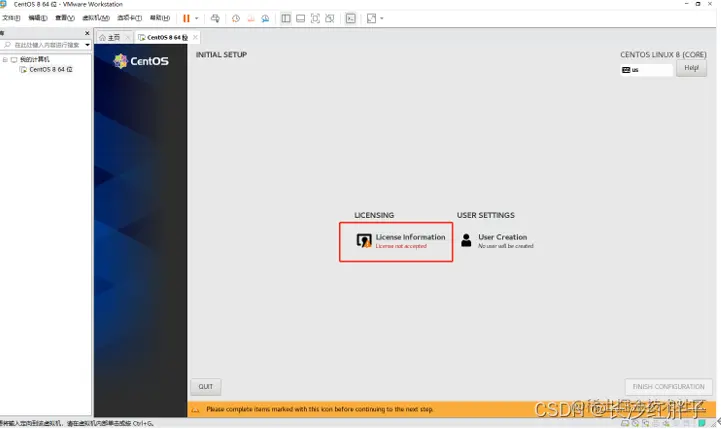This screenshot has width=721, height=429.
Task: Click the User Creation person icon
Action: [466, 240]
